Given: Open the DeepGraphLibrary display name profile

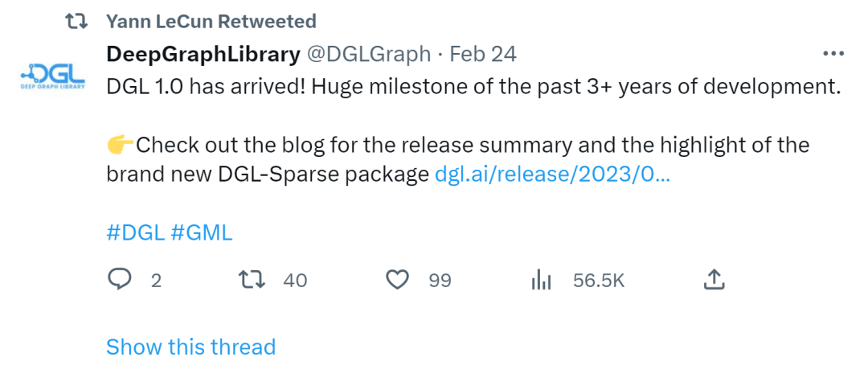Looking at the screenshot, I should 203,55.
